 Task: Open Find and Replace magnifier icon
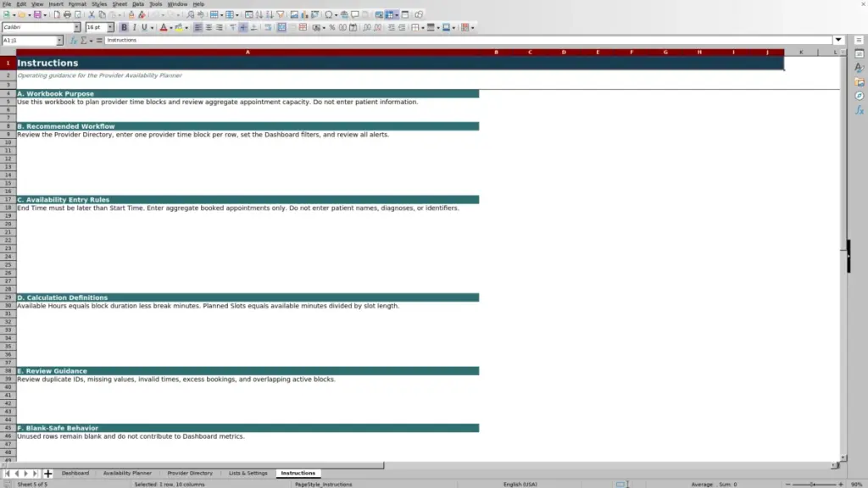pyautogui.click(x=191, y=15)
